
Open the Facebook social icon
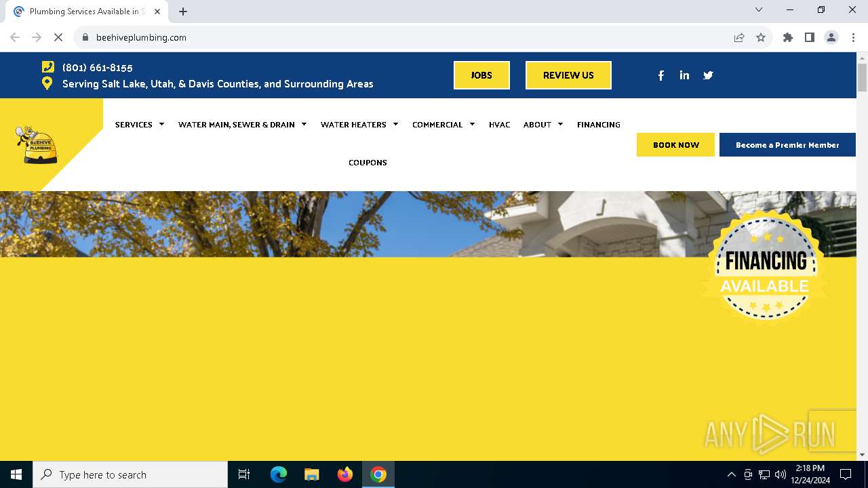click(661, 75)
